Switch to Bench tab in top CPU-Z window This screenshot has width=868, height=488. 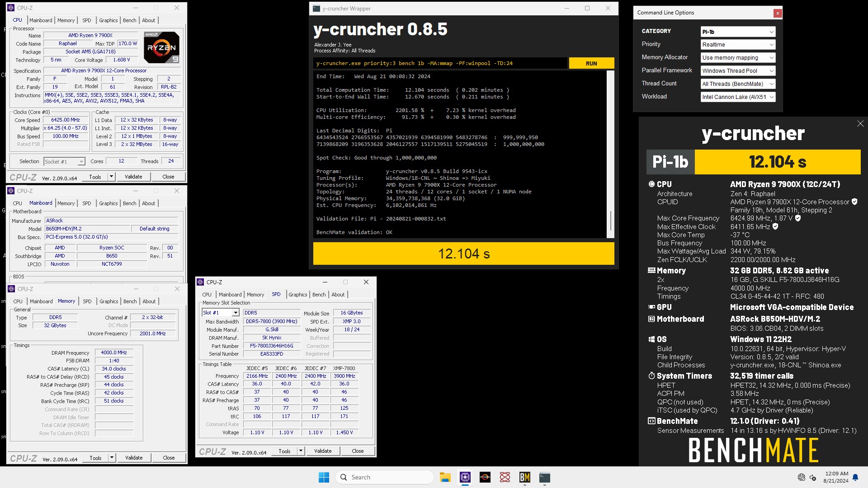click(129, 20)
